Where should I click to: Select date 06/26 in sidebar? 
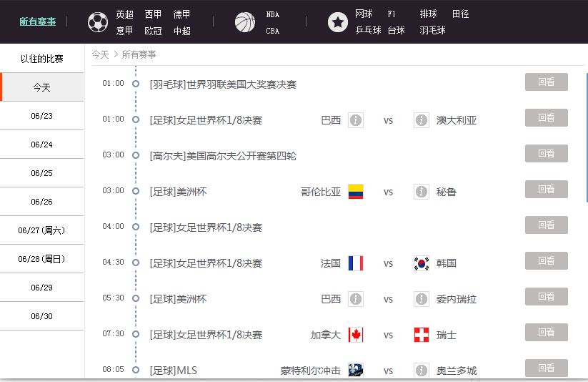click(x=41, y=201)
